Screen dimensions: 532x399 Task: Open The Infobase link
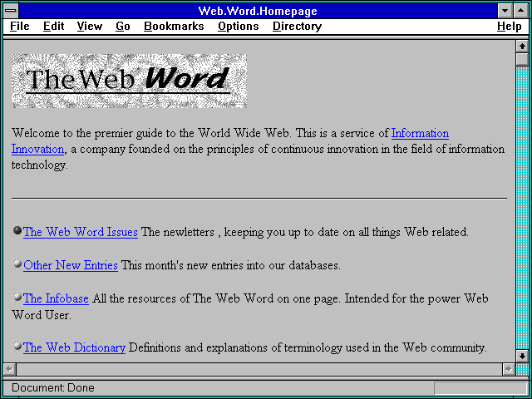coord(56,298)
